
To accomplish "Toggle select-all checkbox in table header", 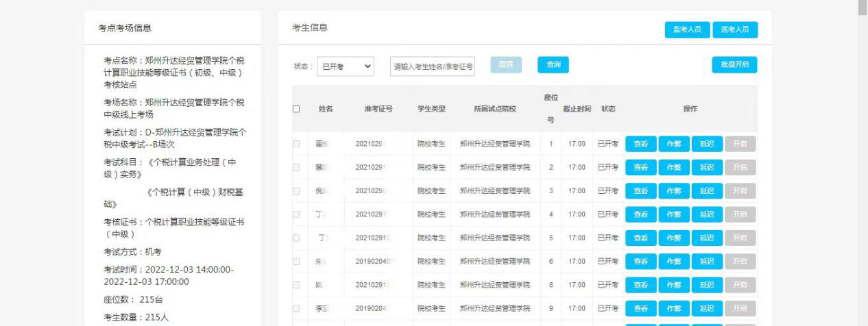I will tap(296, 109).
